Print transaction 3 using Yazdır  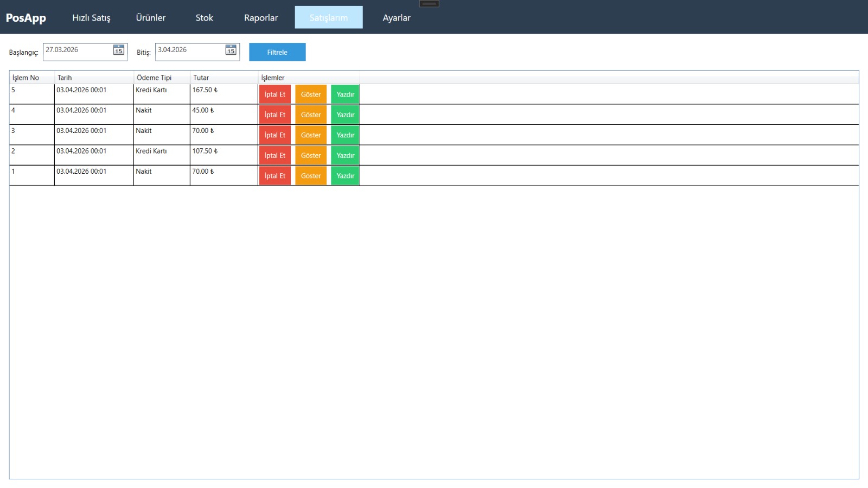click(x=345, y=135)
